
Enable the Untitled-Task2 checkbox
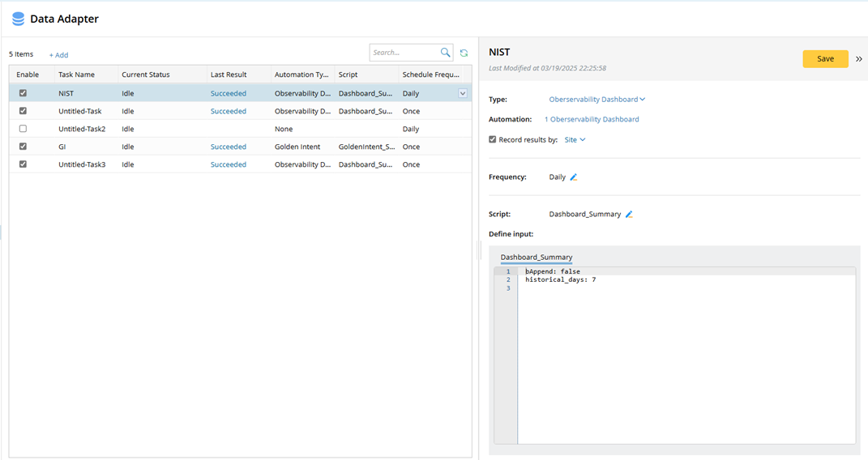(23, 129)
